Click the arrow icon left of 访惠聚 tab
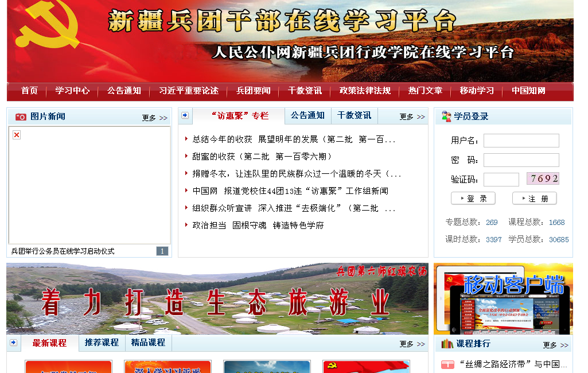The width and height of the screenshot is (588, 373). coord(185,115)
